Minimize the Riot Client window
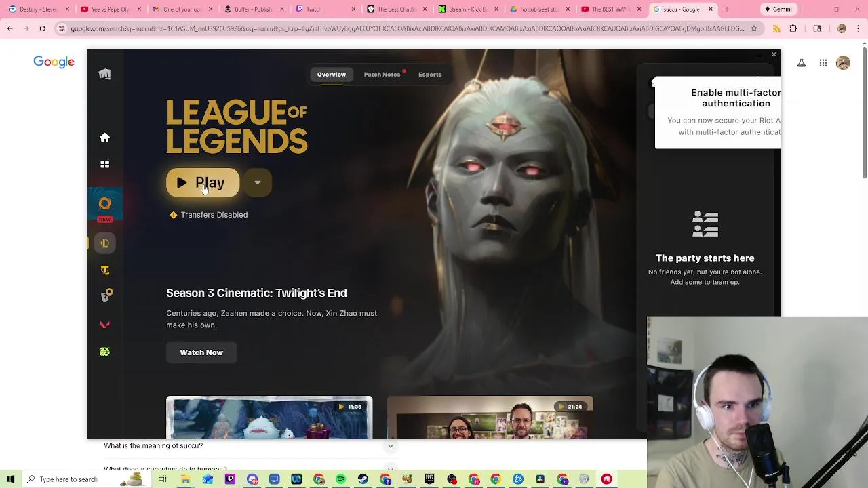Image resolution: width=868 pixels, height=488 pixels. point(759,54)
